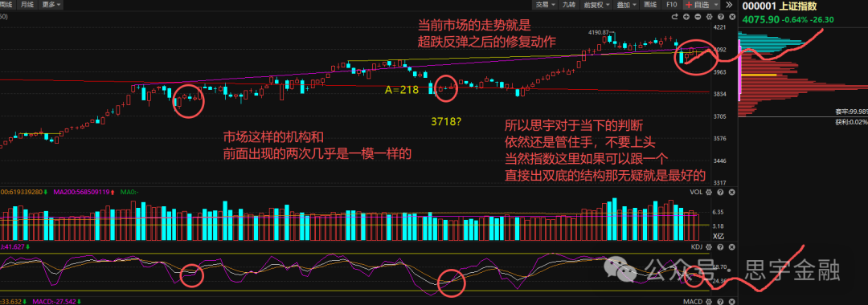Zoom in with main chart plus icon
Screen dimensions: 868x305
686,17
